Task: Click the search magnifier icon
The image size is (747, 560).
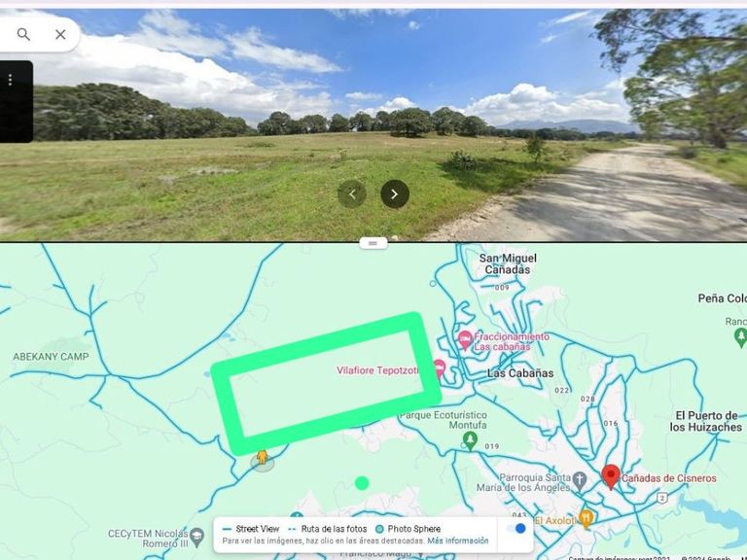Action: tap(23, 34)
